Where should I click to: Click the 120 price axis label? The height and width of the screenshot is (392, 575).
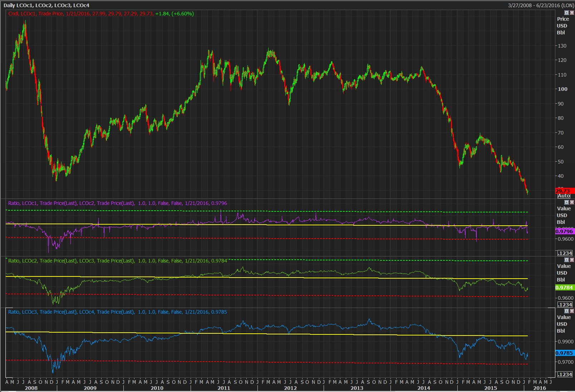click(562, 60)
